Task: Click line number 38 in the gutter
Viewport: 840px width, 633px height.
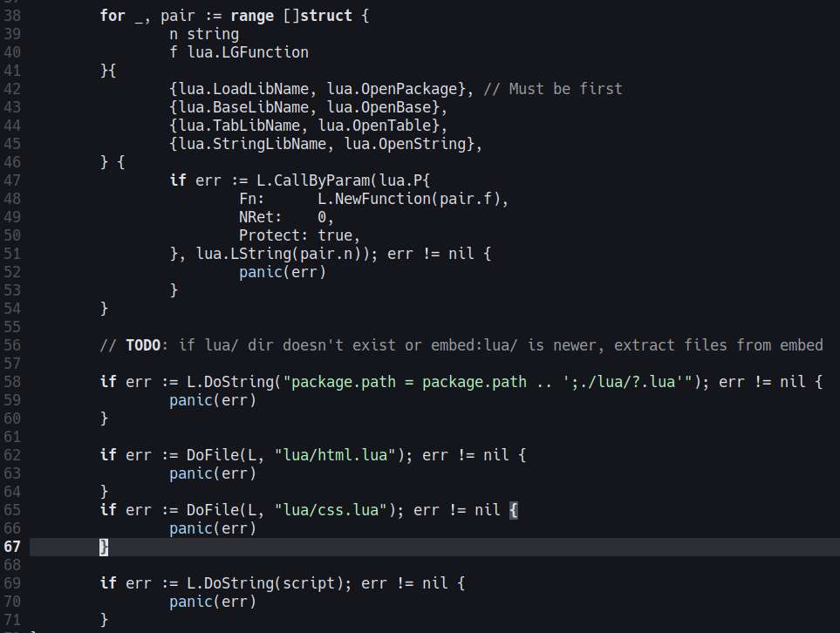Action: pyautogui.click(x=12, y=16)
